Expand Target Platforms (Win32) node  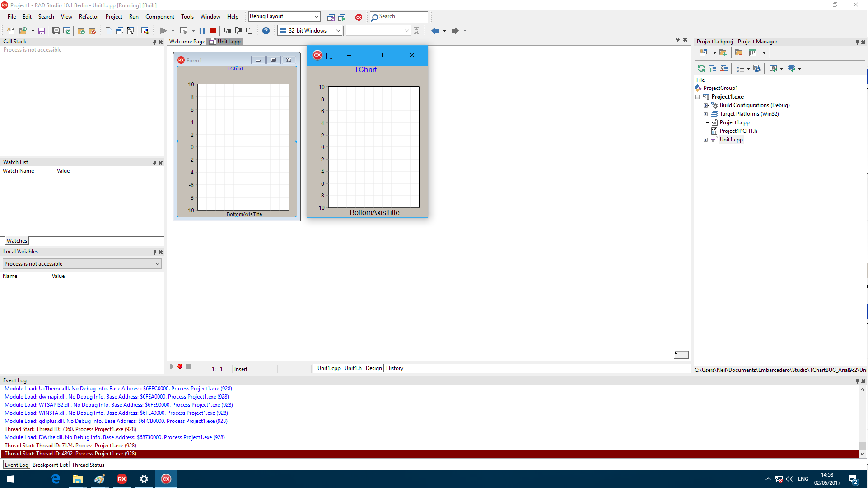(706, 114)
